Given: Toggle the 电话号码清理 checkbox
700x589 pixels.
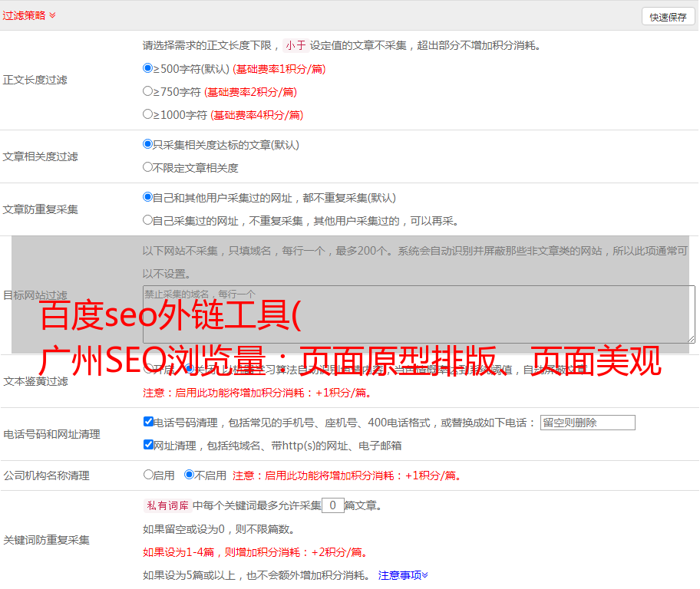Looking at the screenshot, I should coord(148,422).
